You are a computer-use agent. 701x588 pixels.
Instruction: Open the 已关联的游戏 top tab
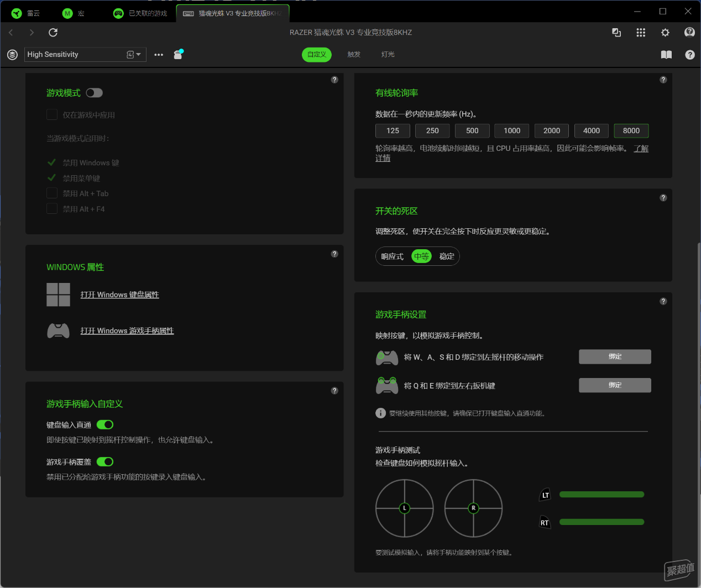click(x=140, y=13)
